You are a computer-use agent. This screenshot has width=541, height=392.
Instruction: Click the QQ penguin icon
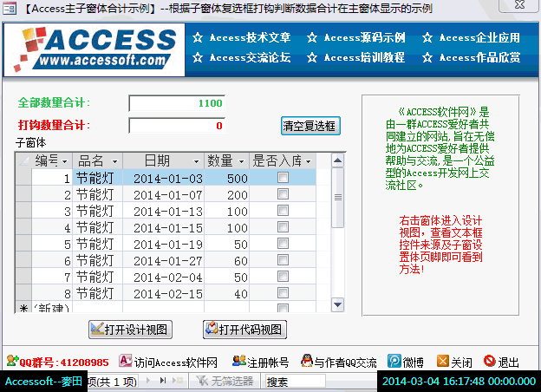point(306,361)
